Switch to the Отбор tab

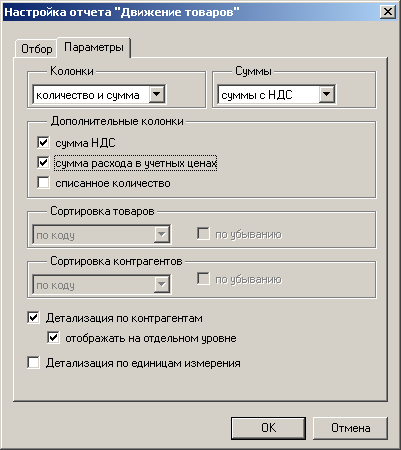[36, 49]
